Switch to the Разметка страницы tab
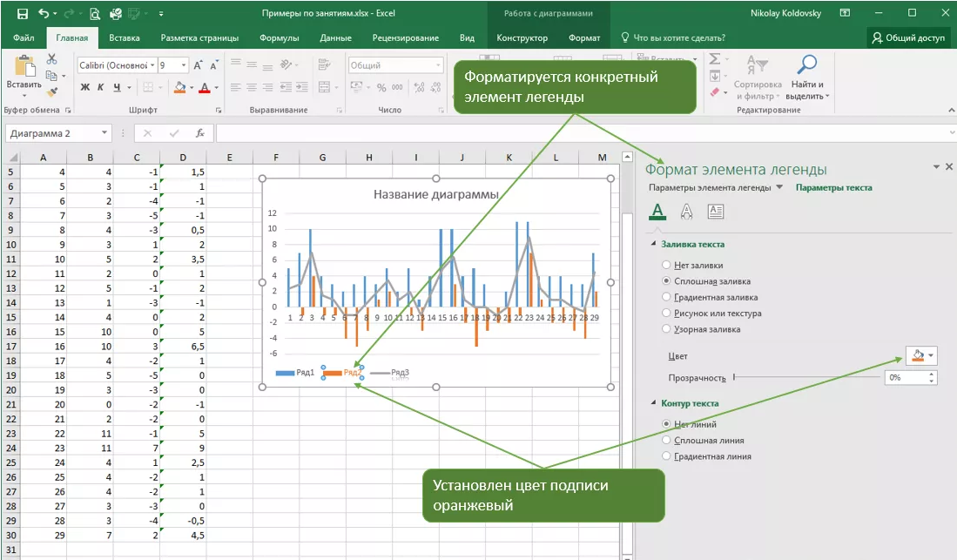The height and width of the screenshot is (560, 957). (199, 37)
